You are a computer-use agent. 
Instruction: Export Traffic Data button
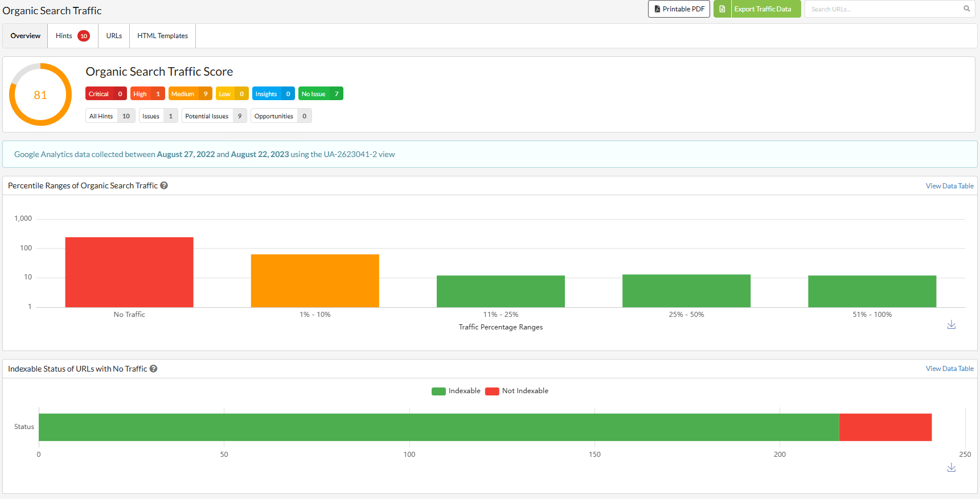click(766, 9)
